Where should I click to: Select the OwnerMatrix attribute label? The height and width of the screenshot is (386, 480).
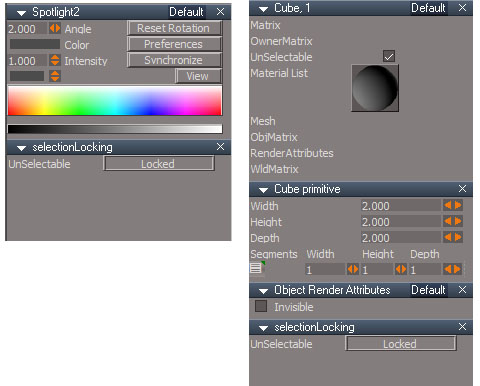[281, 41]
